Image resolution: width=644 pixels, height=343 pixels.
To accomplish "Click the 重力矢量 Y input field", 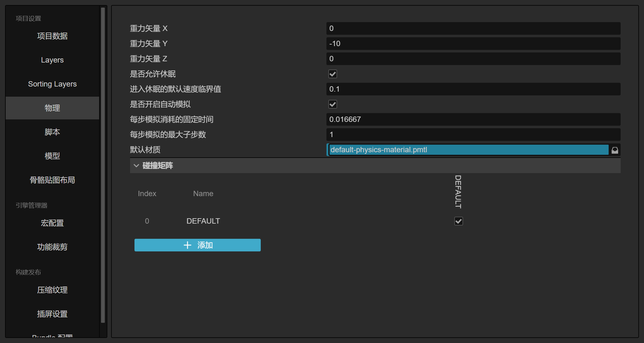I will [x=473, y=44].
